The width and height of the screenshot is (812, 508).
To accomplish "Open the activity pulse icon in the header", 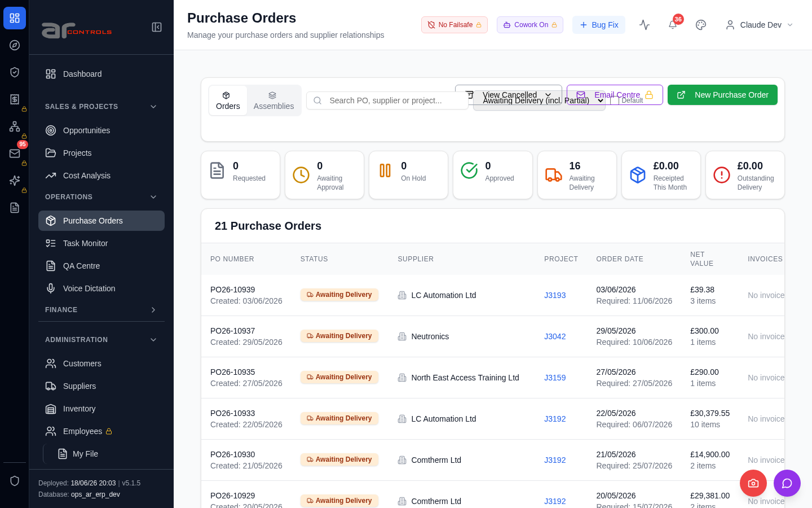I will pos(645,25).
